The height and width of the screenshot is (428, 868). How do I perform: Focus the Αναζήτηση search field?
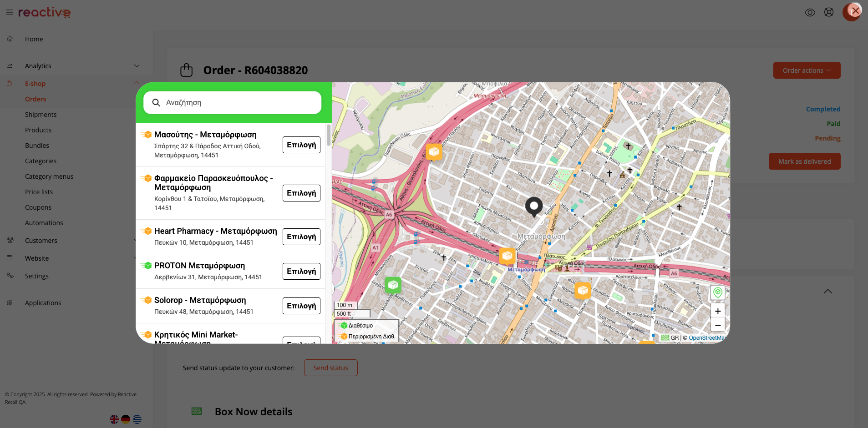(x=237, y=103)
